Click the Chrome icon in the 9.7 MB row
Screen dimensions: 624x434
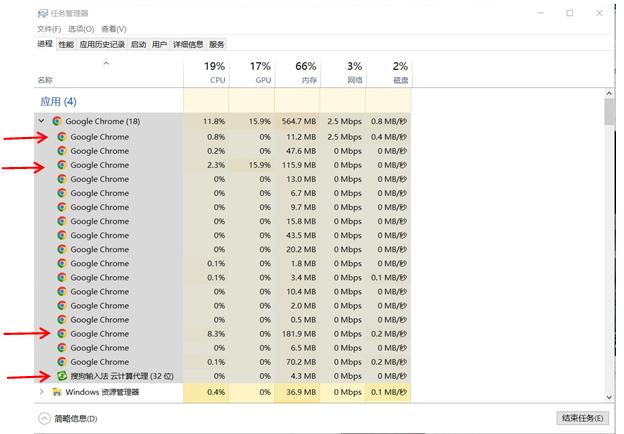tap(62, 207)
